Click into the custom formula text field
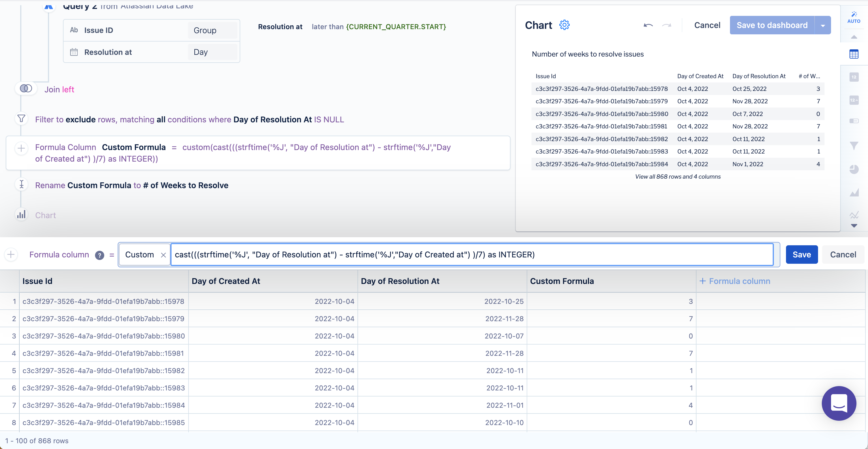 pos(472,255)
